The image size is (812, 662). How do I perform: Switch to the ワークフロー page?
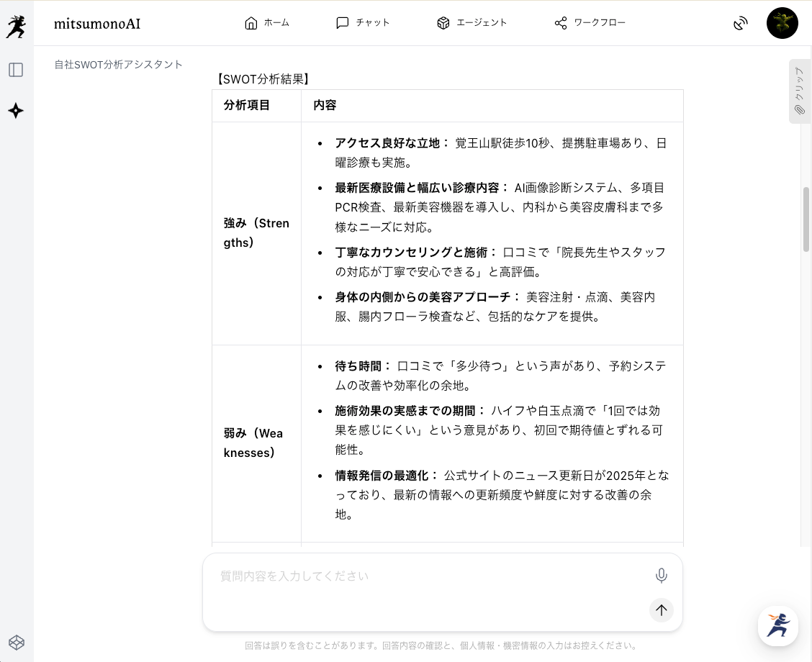(x=590, y=23)
